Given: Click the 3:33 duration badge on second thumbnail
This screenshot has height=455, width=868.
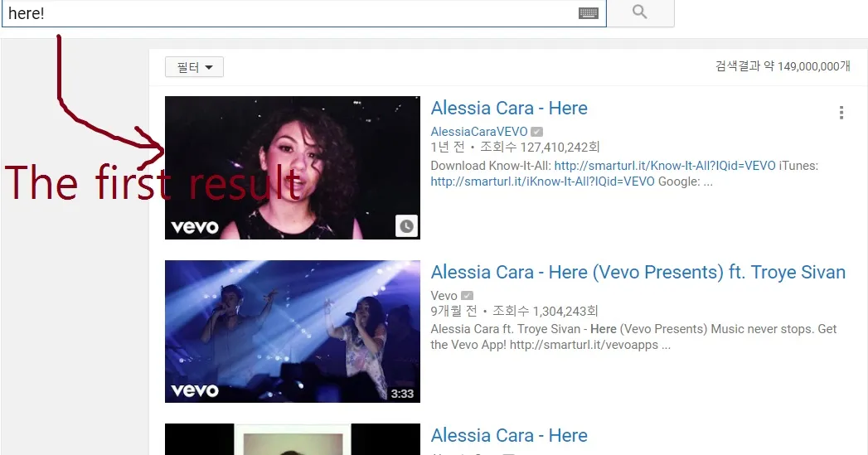Looking at the screenshot, I should (402, 394).
